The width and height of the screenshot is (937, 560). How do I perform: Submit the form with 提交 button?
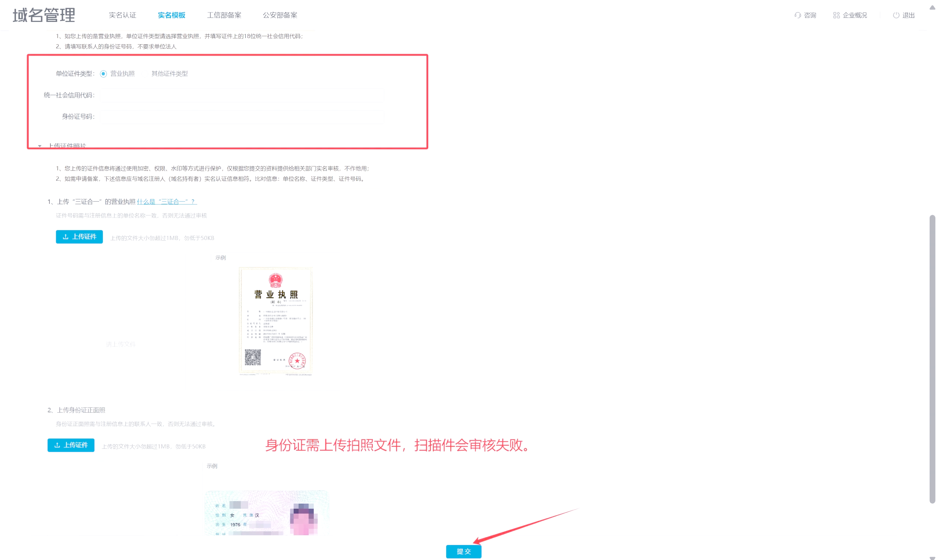pyautogui.click(x=464, y=551)
